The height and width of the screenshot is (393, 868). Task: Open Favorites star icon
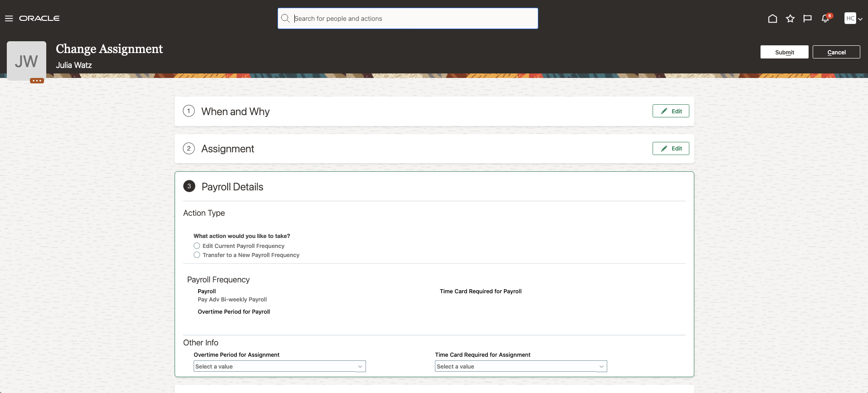(790, 19)
